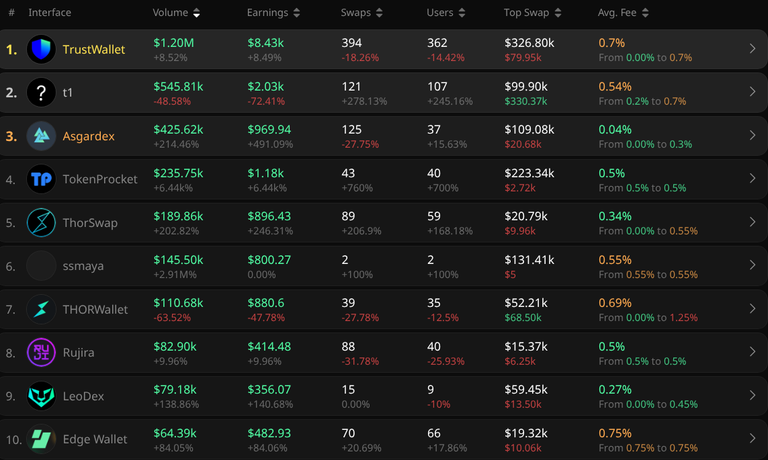Open the TokenPocket interface name
Screen dimensions: 768x460
(x=100, y=179)
